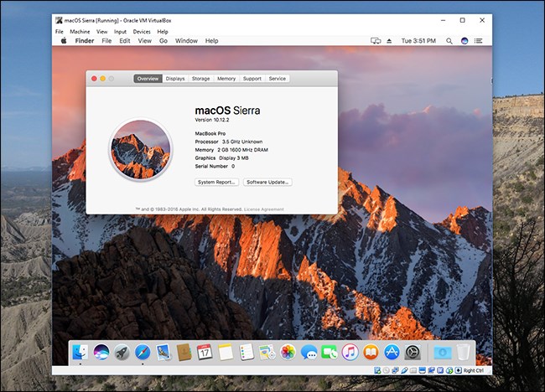This screenshot has height=392, width=545.
Task: Open the Maps icon in Dock
Action: click(267, 352)
